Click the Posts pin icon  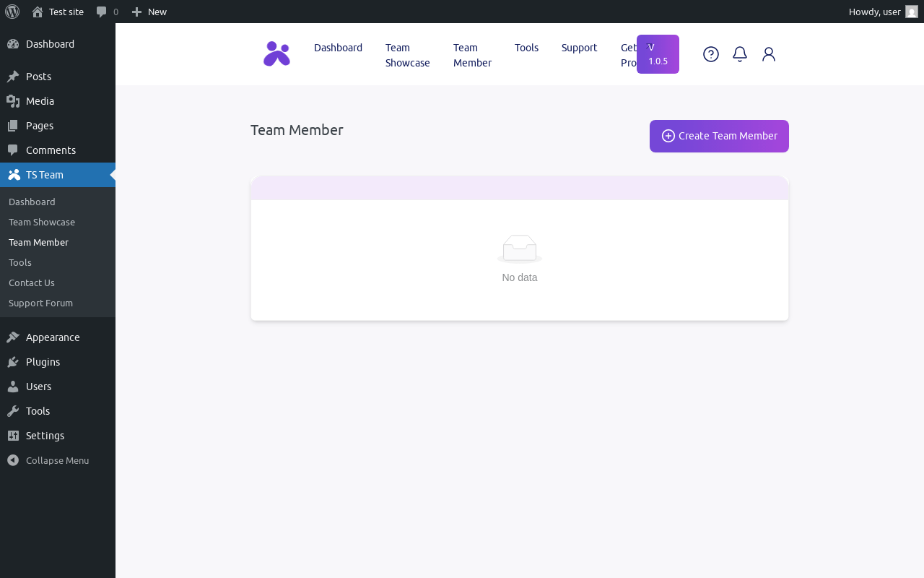point(13,77)
